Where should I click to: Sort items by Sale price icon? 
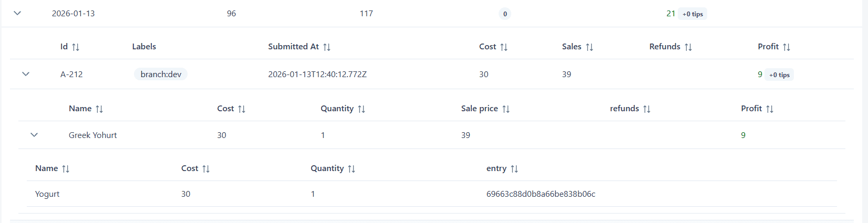coord(506,109)
